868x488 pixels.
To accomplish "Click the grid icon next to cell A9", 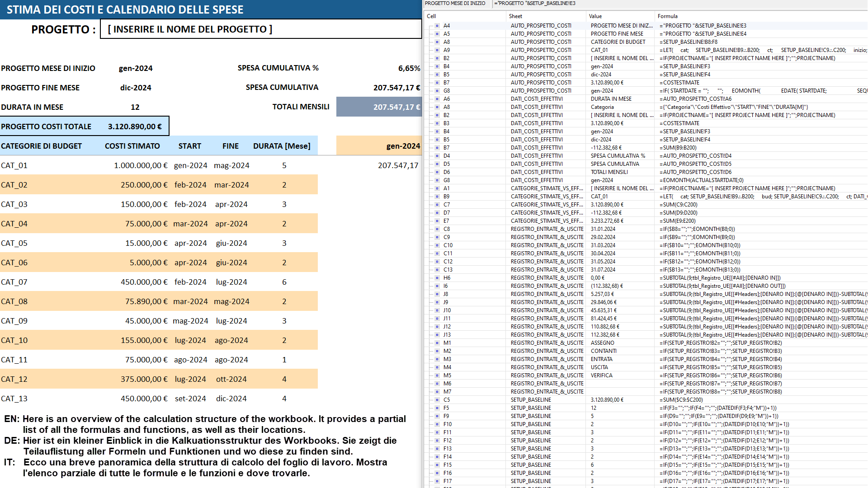I will pyautogui.click(x=437, y=50).
